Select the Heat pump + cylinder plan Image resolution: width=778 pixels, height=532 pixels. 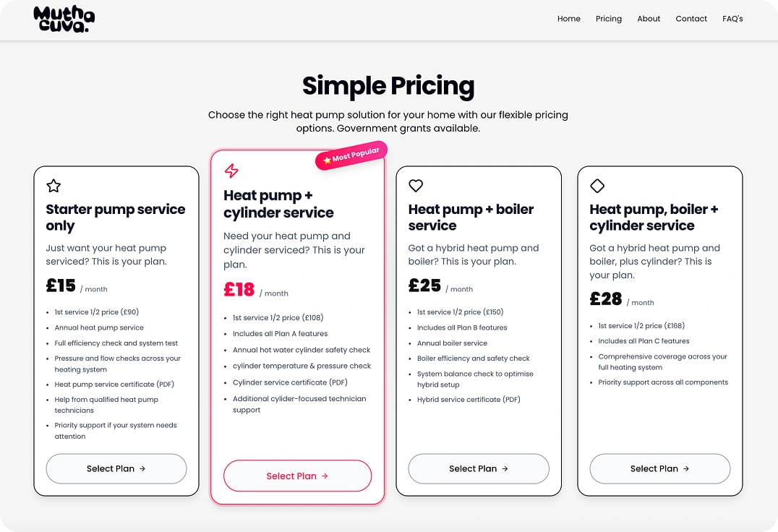297,476
